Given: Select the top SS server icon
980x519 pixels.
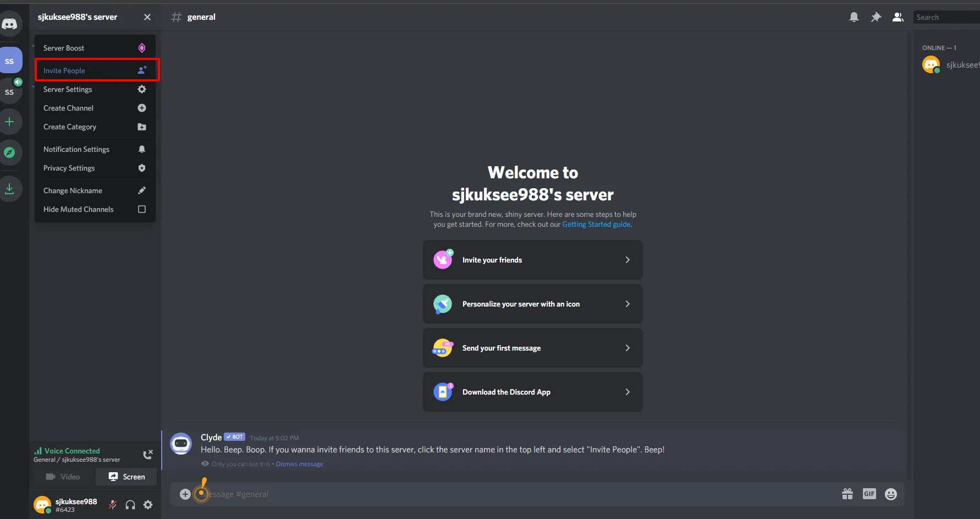Looking at the screenshot, I should click(x=9, y=61).
